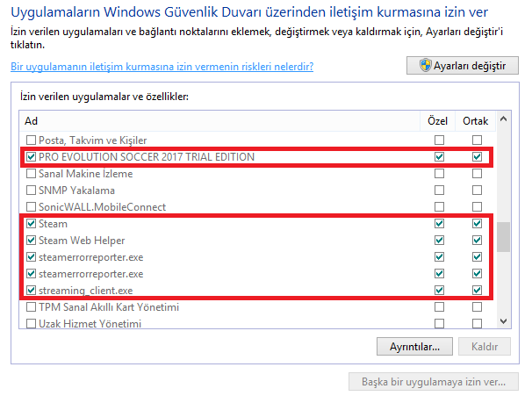Screen dimensions: 532x403
Task: Click Başka bir uygulamaya izin ver button
Action: point(434,382)
